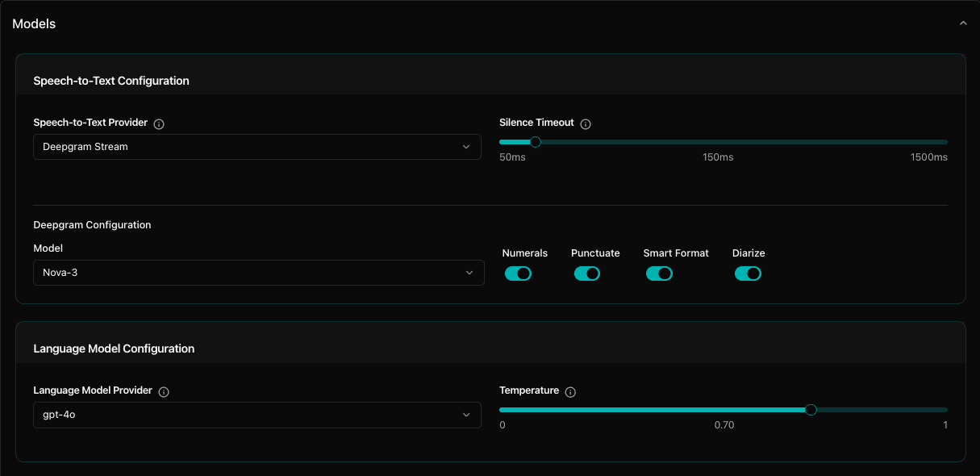The image size is (980, 476).
Task: Click the 0.70 temperature value label
Action: coord(724,425)
